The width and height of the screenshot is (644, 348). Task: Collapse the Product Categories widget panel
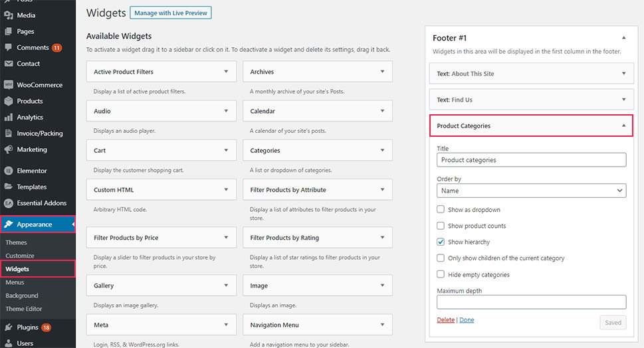coord(623,126)
